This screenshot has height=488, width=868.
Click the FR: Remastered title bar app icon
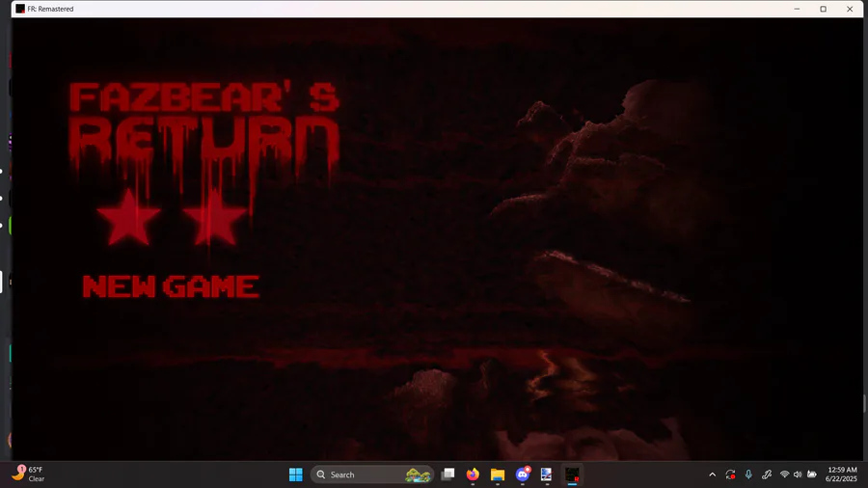20,9
